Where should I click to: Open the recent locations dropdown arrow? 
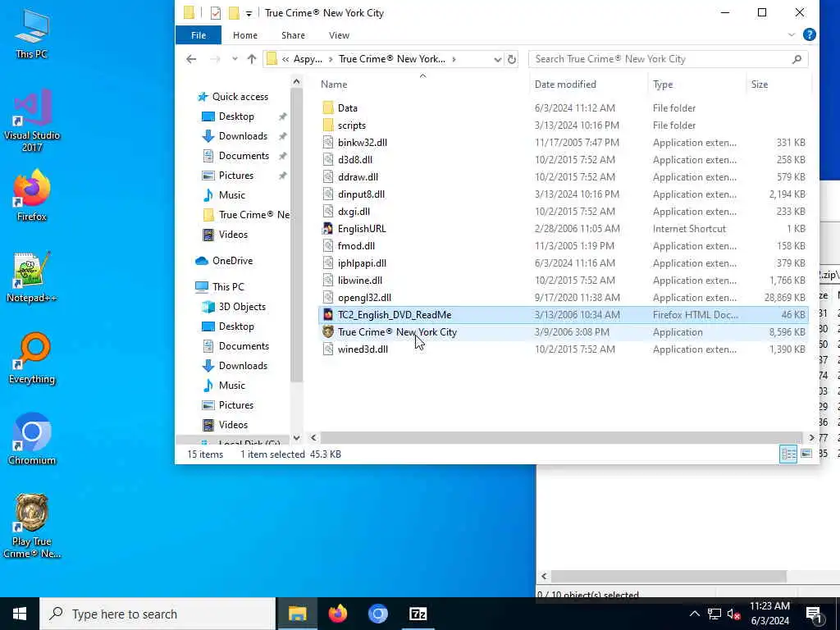[235, 59]
